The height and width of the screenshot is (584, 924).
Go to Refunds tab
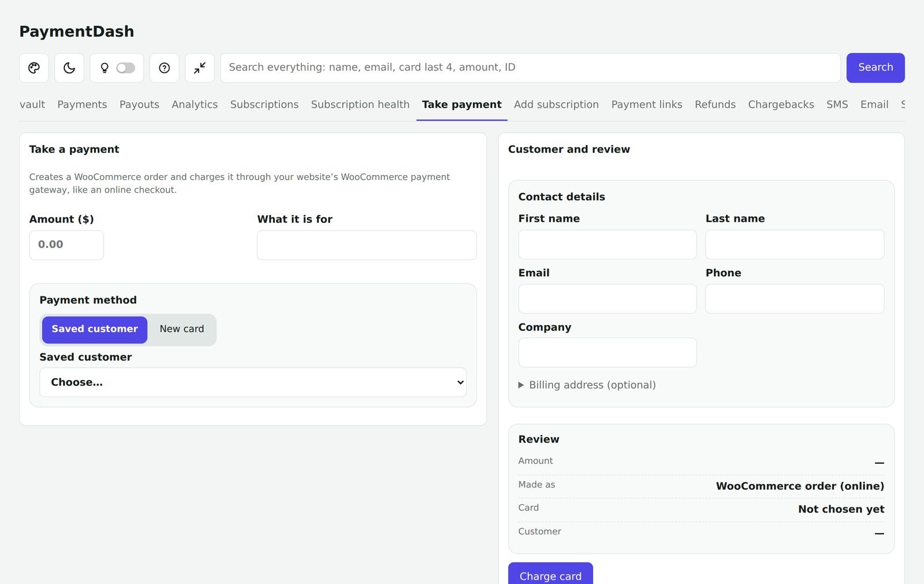point(715,105)
